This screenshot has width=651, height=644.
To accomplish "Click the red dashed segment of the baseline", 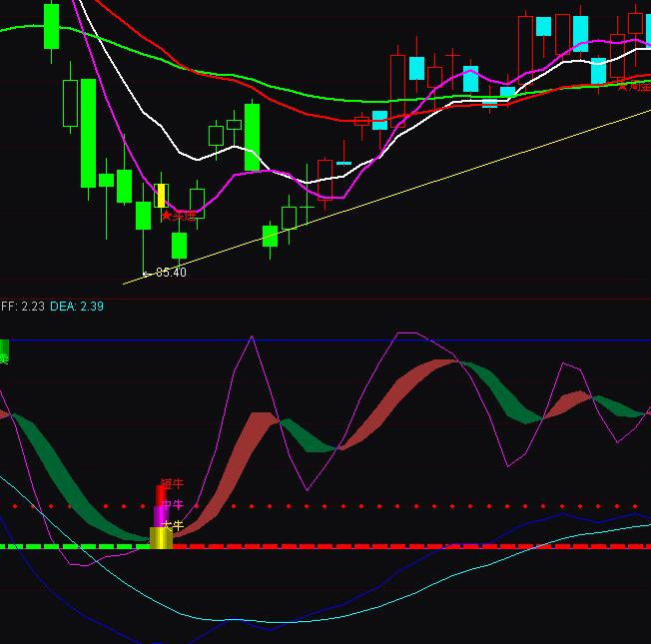I will [x=399, y=546].
